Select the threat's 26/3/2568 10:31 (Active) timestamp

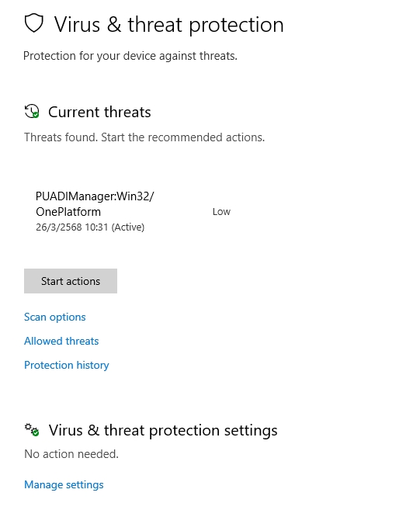90,227
